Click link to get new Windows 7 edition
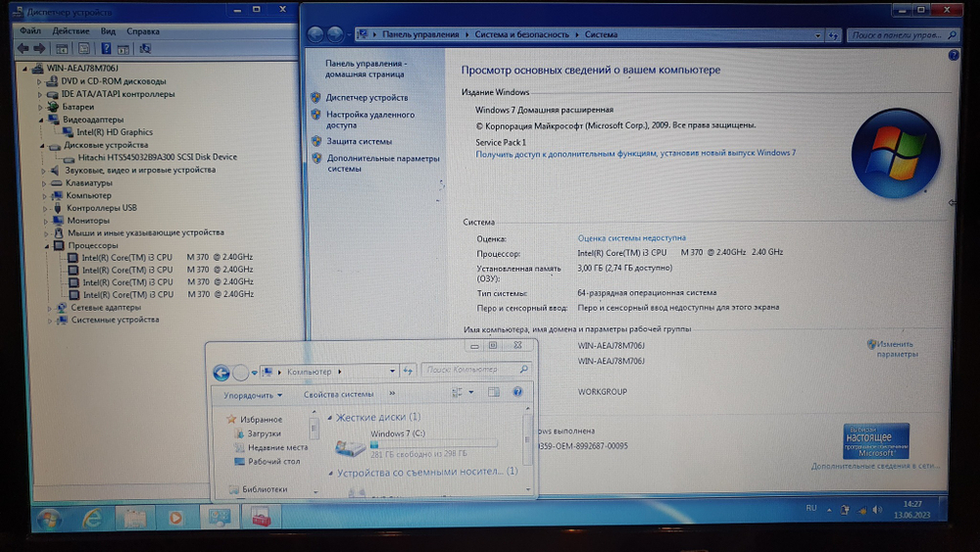 click(636, 153)
